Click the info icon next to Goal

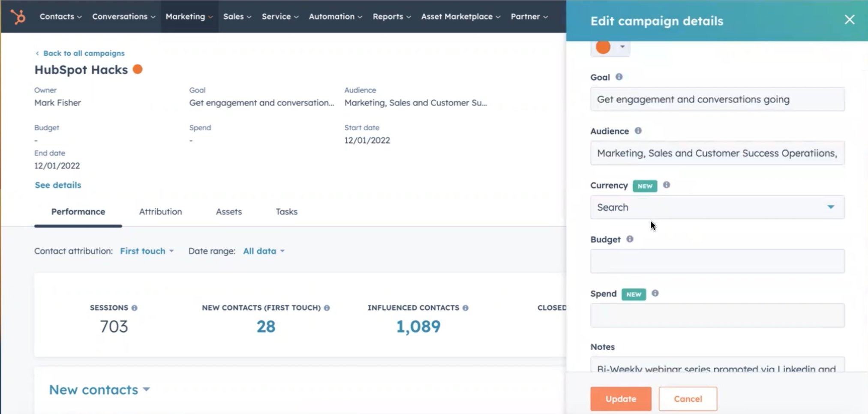[619, 77]
